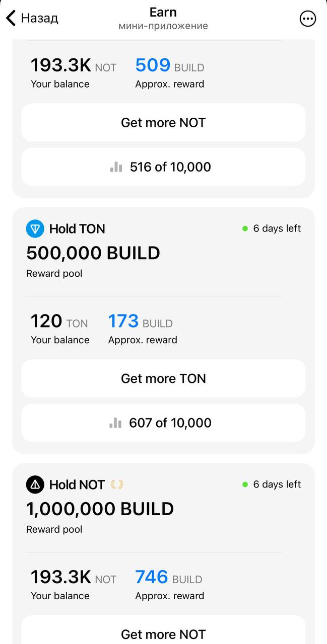
Task: Tap the Earn mini-app title
Action: (x=163, y=12)
